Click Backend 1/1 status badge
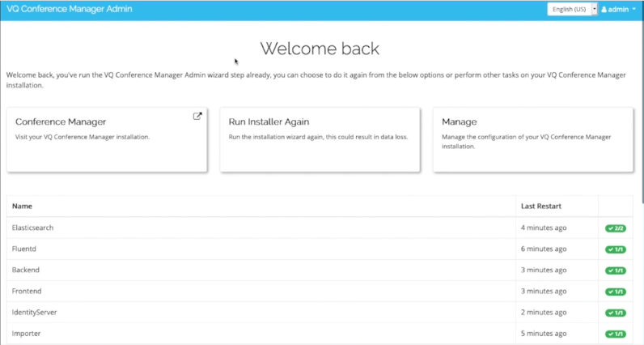Screen dimensions: 644x345 (x=615, y=270)
